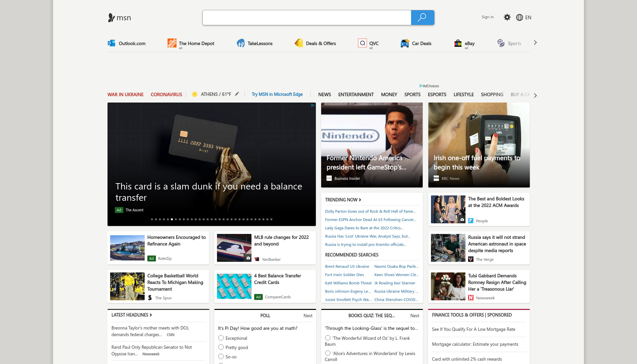The image size is (637, 364).
Task: Go to Next books quiz question
Action: pyautogui.click(x=415, y=316)
